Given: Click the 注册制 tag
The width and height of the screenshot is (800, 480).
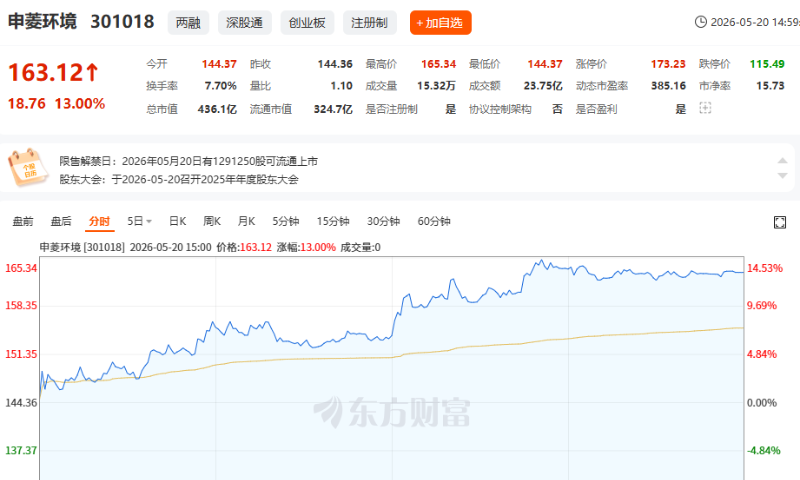Looking at the screenshot, I should (369, 23).
